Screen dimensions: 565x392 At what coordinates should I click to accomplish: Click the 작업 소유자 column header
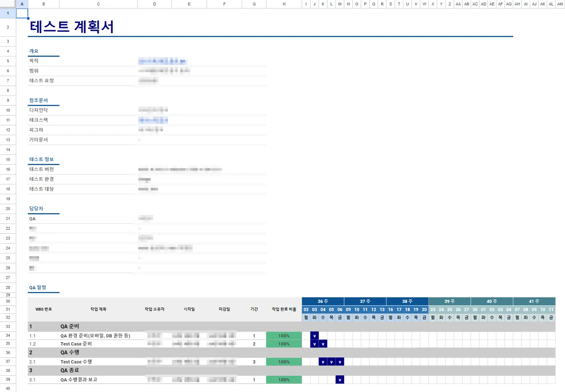(x=154, y=309)
